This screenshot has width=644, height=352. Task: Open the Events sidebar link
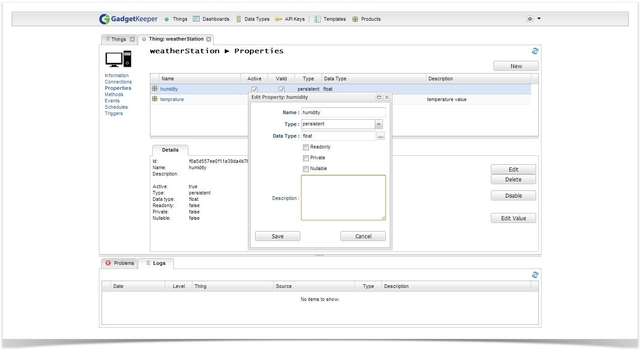click(112, 101)
